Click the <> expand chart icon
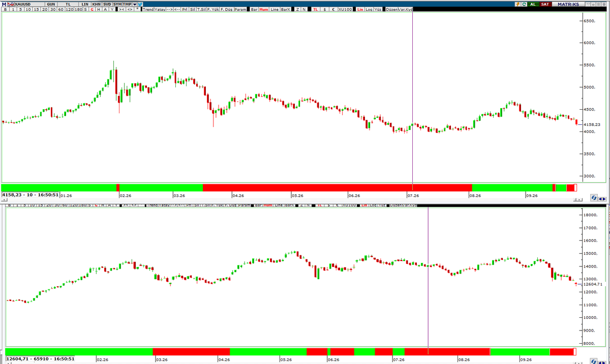The height and width of the screenshot is (364, 610). click(130, 10)
